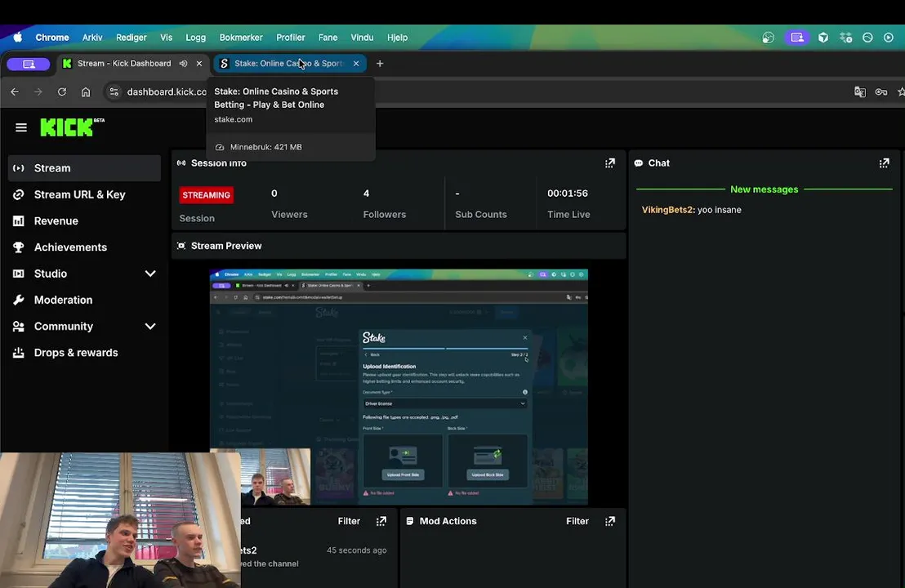Click the purple screen recording menu bar icon
Screen dimensions: 905x588
(797, 38)
